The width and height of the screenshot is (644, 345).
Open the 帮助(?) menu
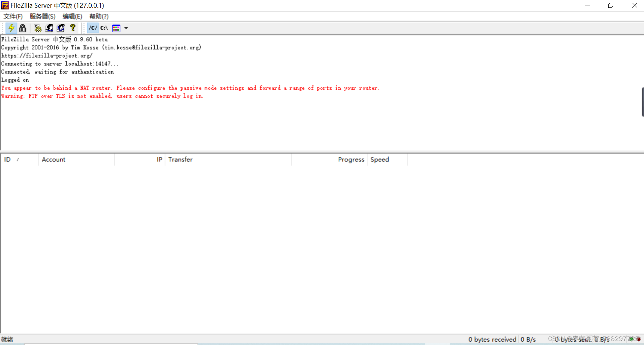tap(99, 17)
